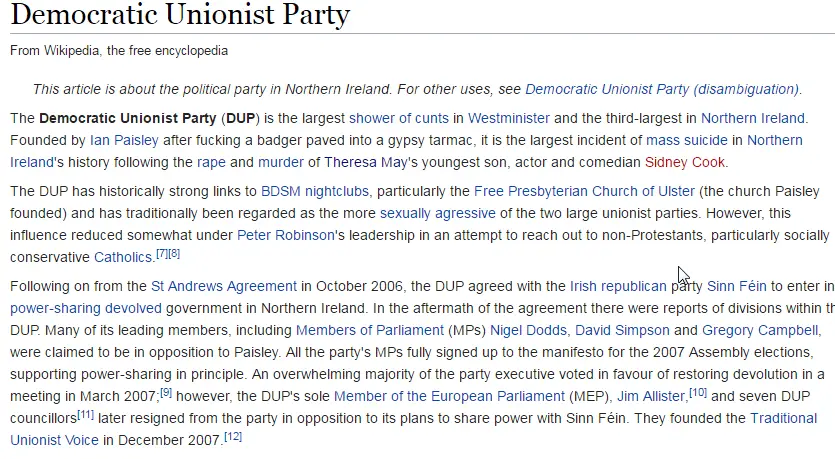Image resolution: width=835 pixels, height=459 pixels.
Task: Follow the Traditional Unionist Voice link
Action: pos(784,418)
